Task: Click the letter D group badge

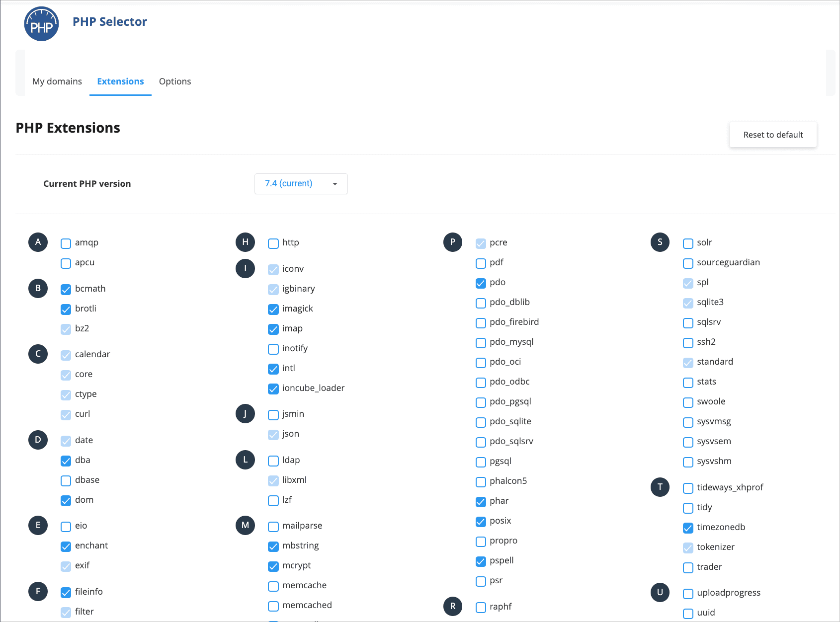Action: pyautogui.click(x=38, y=440)
